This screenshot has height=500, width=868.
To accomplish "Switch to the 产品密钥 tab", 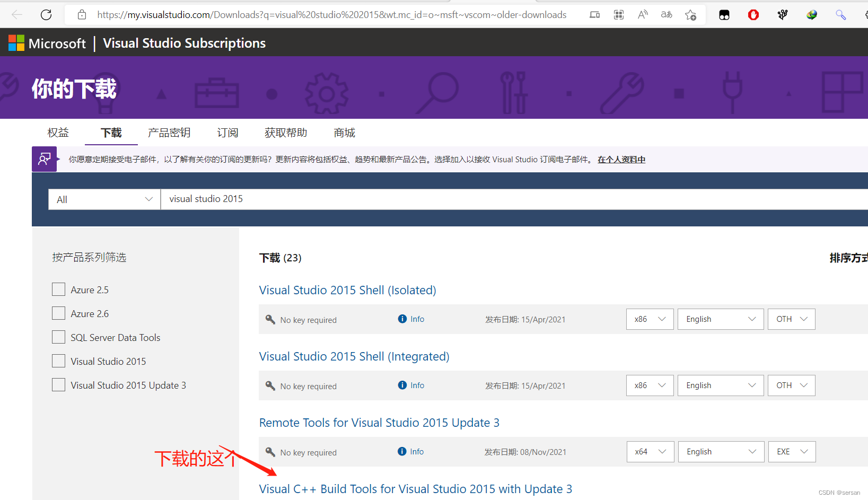I will pyautogui.click(x=169, y=133).
